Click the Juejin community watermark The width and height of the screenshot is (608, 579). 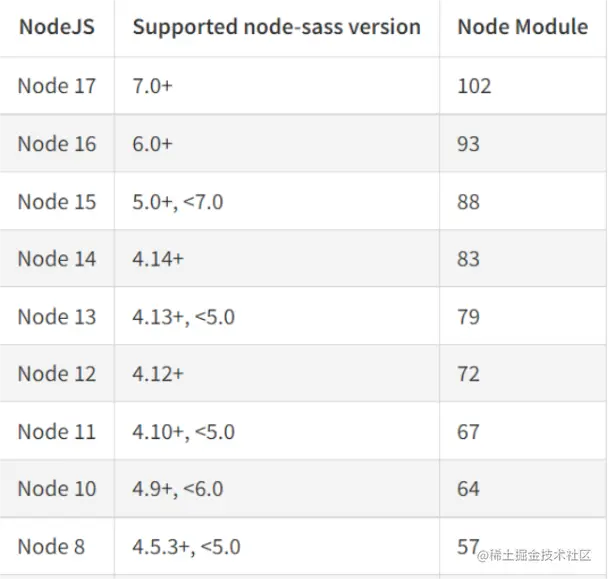(537, 553)
